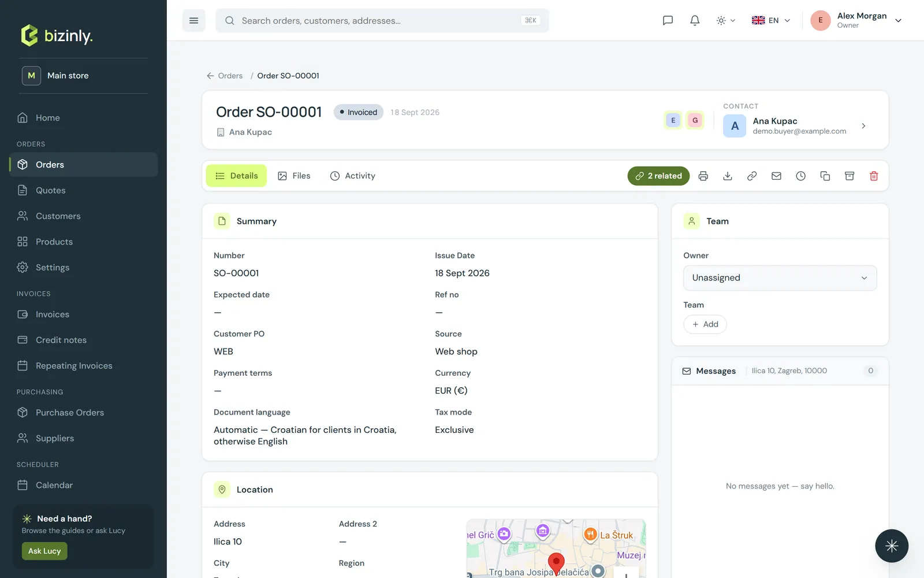Print the order with printer icon

[x=703, y=176]
